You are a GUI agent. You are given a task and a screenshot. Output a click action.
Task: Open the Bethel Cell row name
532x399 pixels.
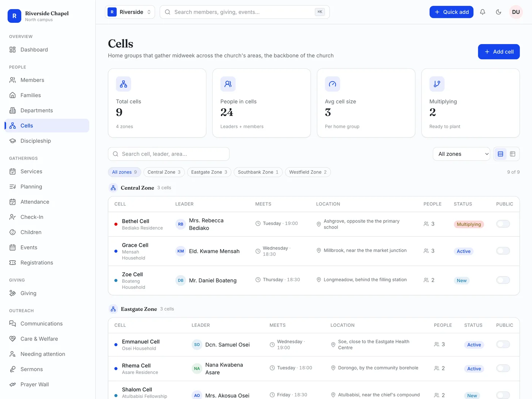136,221
